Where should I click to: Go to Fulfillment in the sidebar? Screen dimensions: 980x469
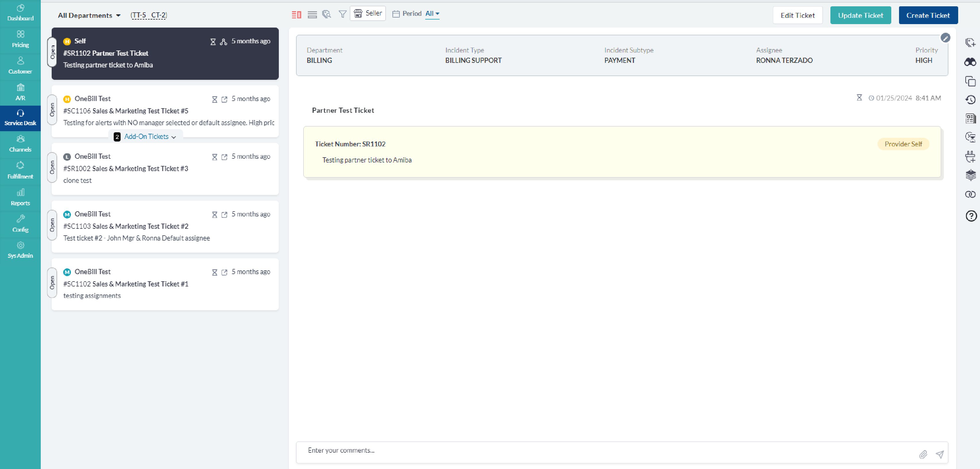(20, 170)
